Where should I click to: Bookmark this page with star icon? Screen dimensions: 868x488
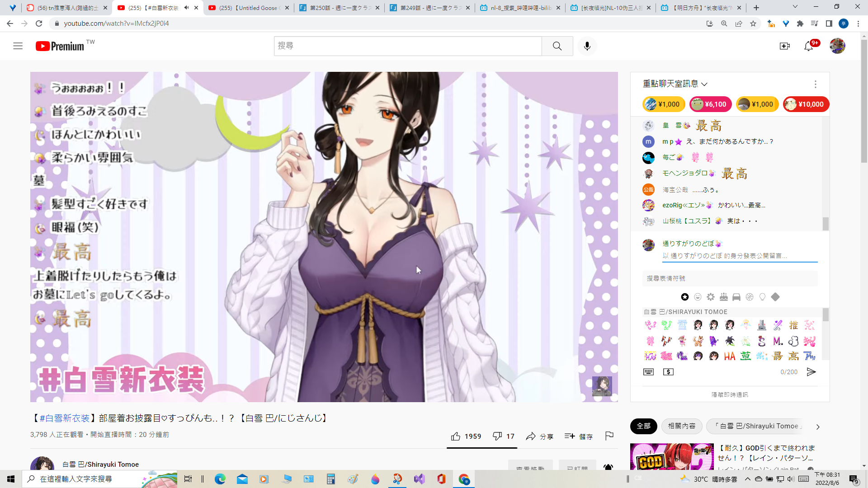pyautogui.click(x=753, y=23)
